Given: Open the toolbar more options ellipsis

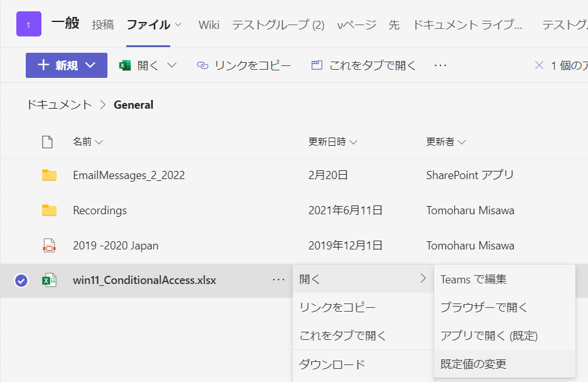Looking at the screenshot, I should [x=440, y=65].
